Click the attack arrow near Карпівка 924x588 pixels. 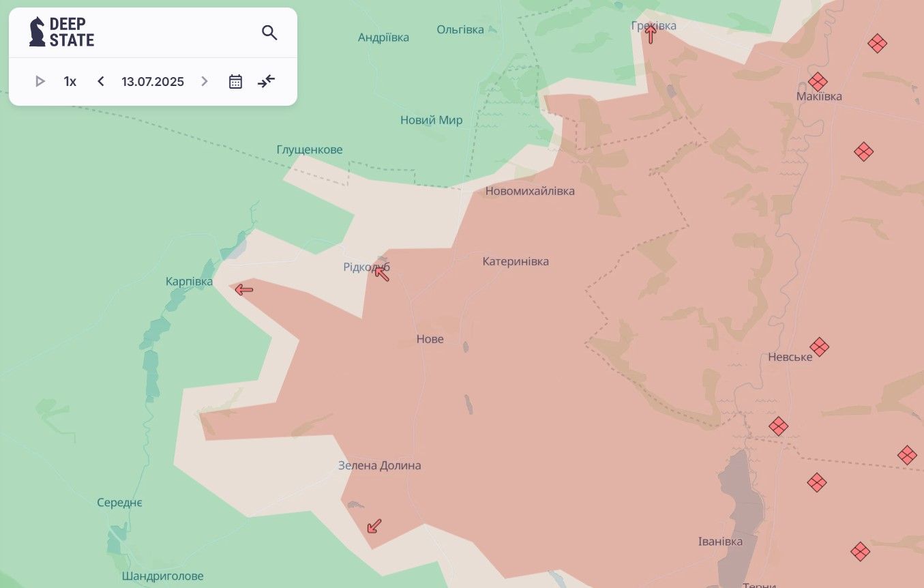coord(243,290)
